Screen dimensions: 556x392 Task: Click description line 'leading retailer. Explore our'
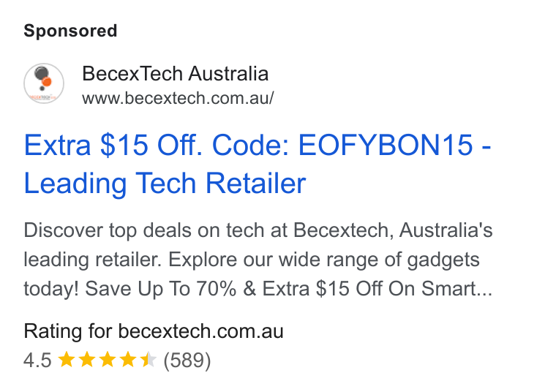click(x=252, y=260)
